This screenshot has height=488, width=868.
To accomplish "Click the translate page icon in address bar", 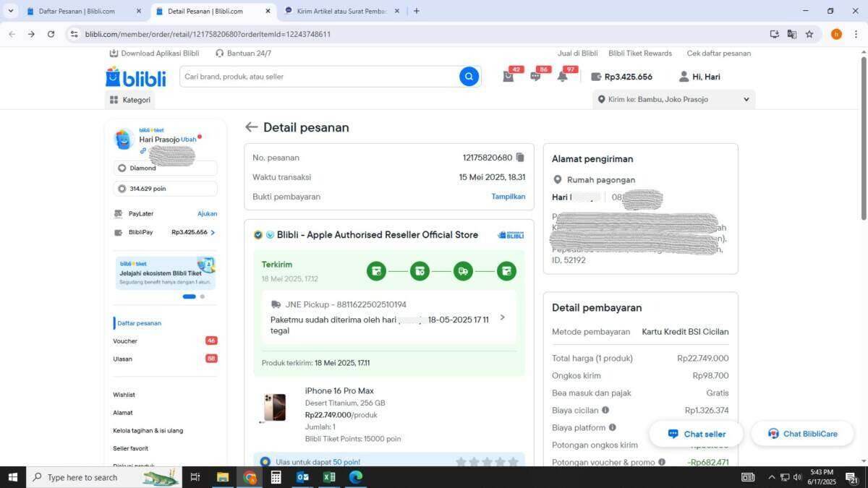I will click(792, 34).
